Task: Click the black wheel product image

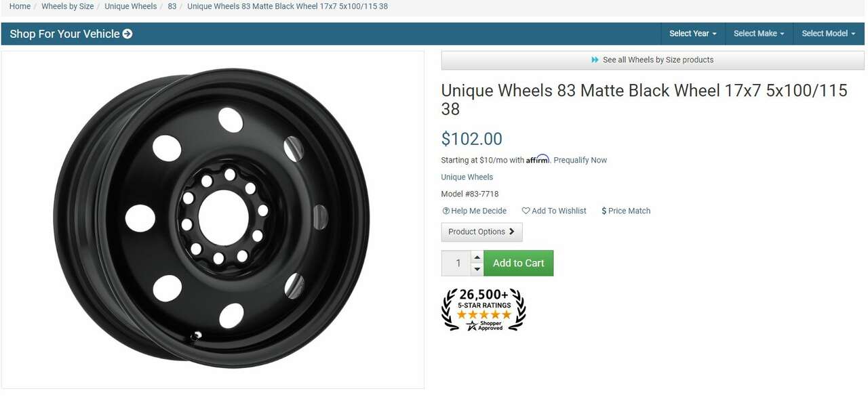Action: click(x=212, y=218)
